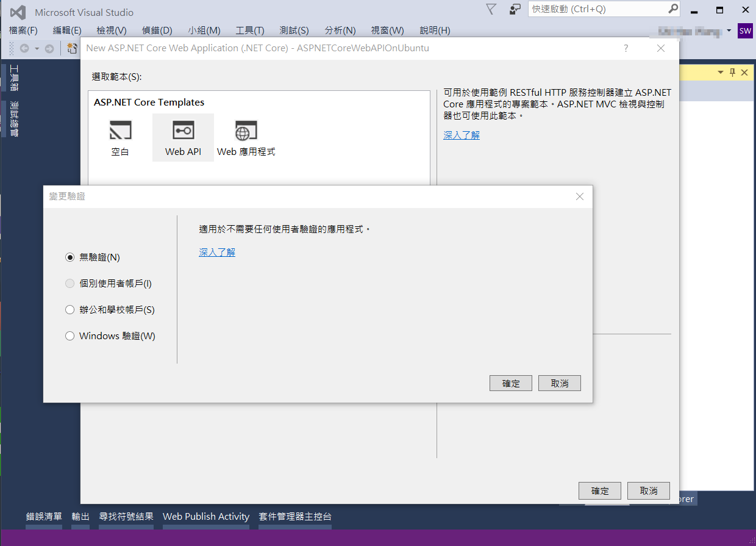This screenshot has height=546, width=756.
Task: Click the SW account avatar badge
Action: 745,31
